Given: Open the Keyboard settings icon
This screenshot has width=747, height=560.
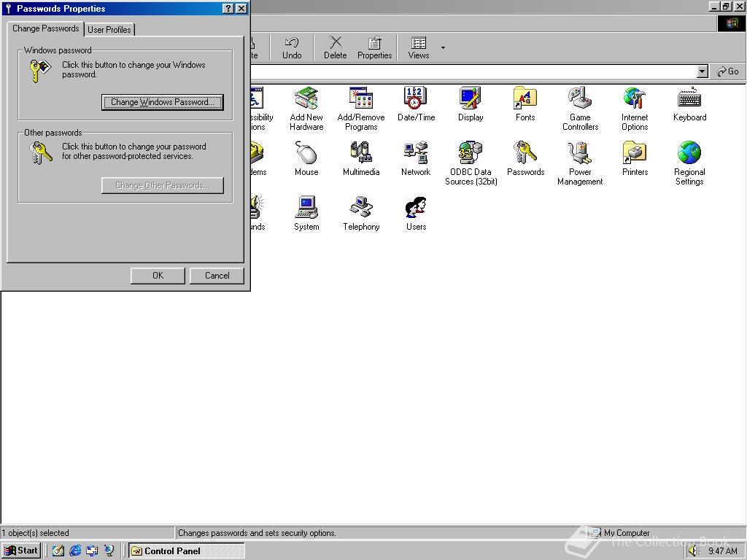Looking at the screenshot, I should click(689, 104).
